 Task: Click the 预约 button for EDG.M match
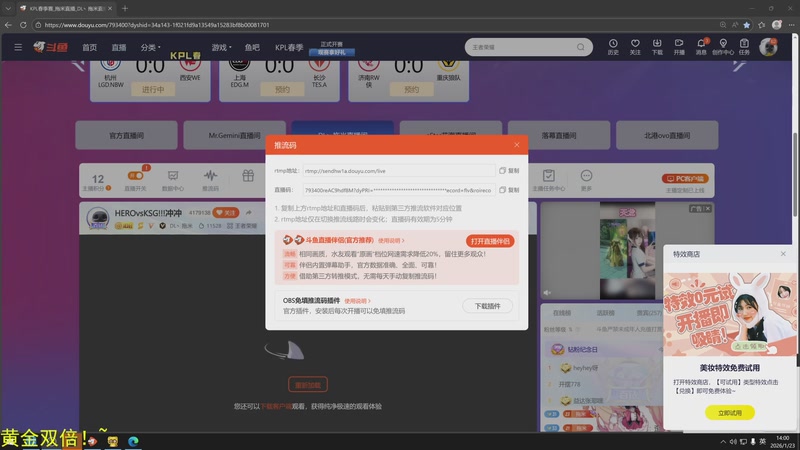coord(282,89)
